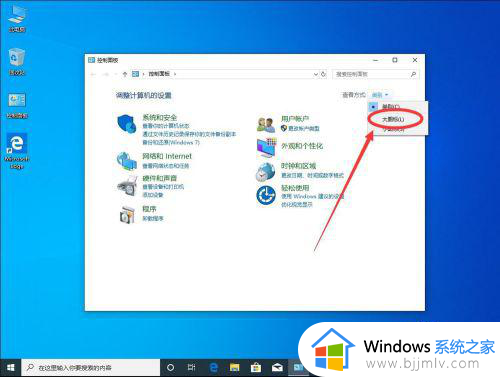Refresh the Control Panel address bar

(x=323, y=74)
